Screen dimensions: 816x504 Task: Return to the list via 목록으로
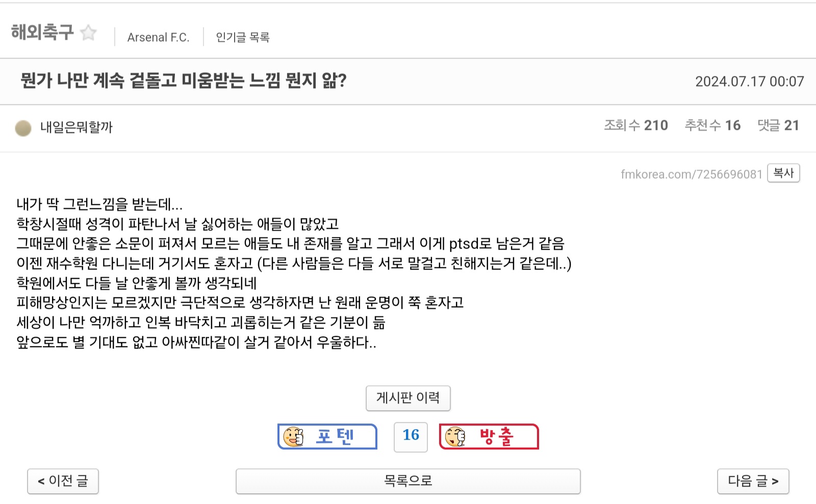(x=408, y=481)
